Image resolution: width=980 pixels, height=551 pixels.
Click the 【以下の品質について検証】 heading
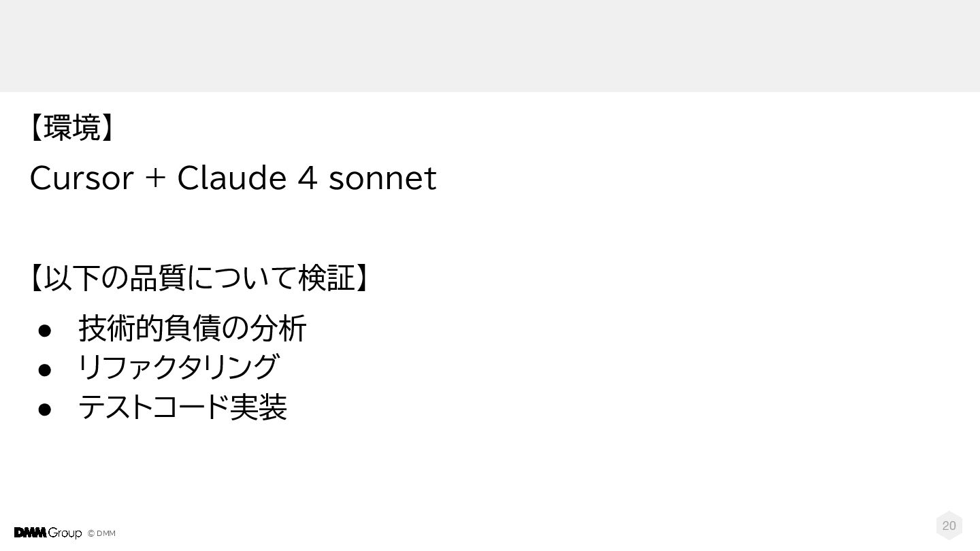pos(199,278)
